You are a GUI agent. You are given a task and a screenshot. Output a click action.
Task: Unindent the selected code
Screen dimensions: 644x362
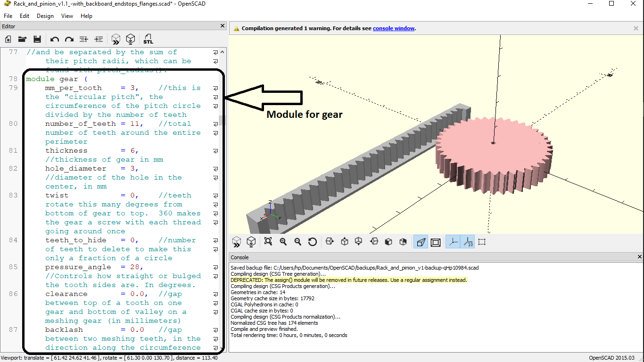tap(83, 39)
